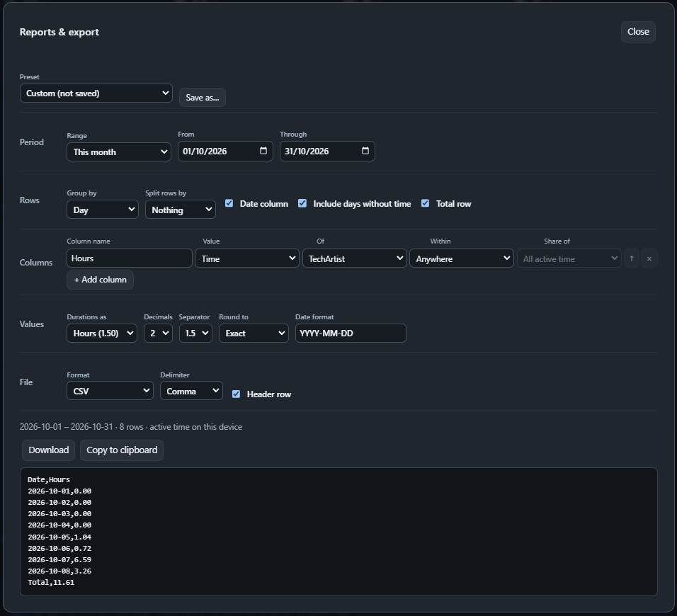This screenshot has height=616, width=677.
Task: Toggle the Header row checkbox
Action: [x=237, y=394]
